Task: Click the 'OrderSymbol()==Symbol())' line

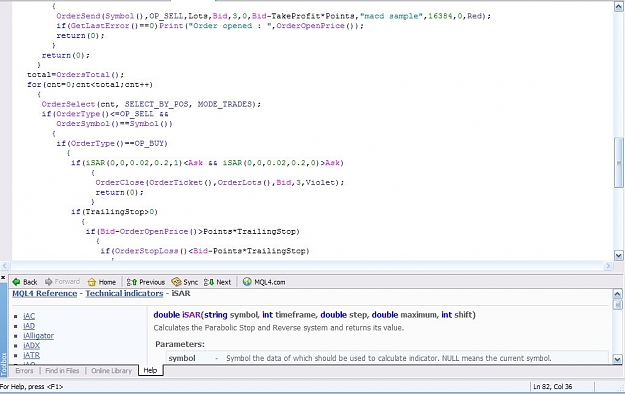Action: point(114,124)
